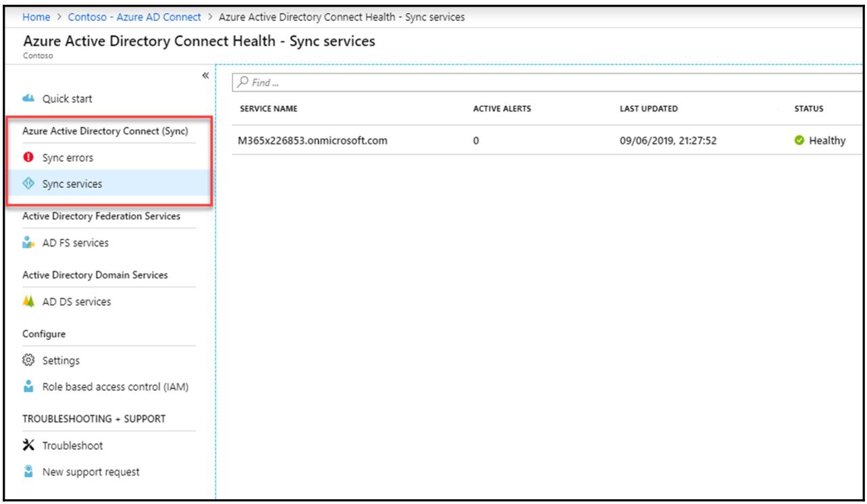This screenshot has height=504, width=867.
Task: Click the AD FS services icon
Action: [28, 243]
